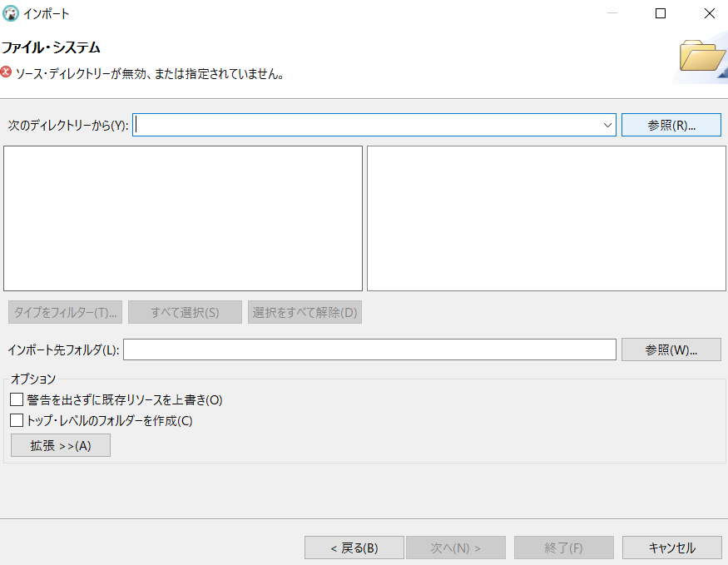
Task: Expand options with 拡張 >>(A) button
Action: pos(61,446)
